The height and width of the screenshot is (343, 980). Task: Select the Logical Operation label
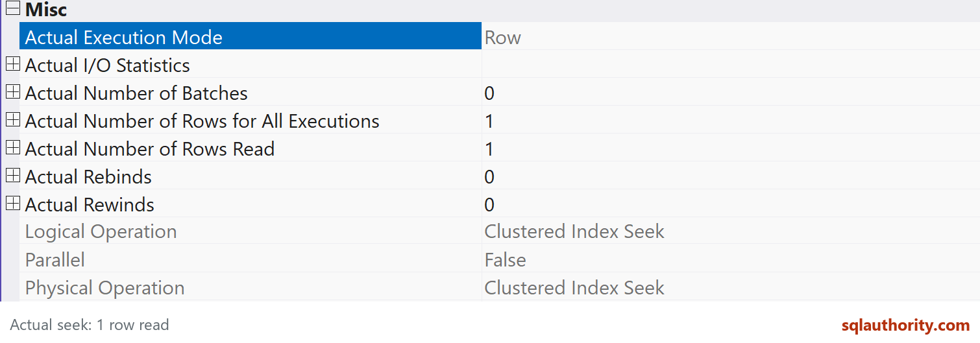[x=101, y=231]
